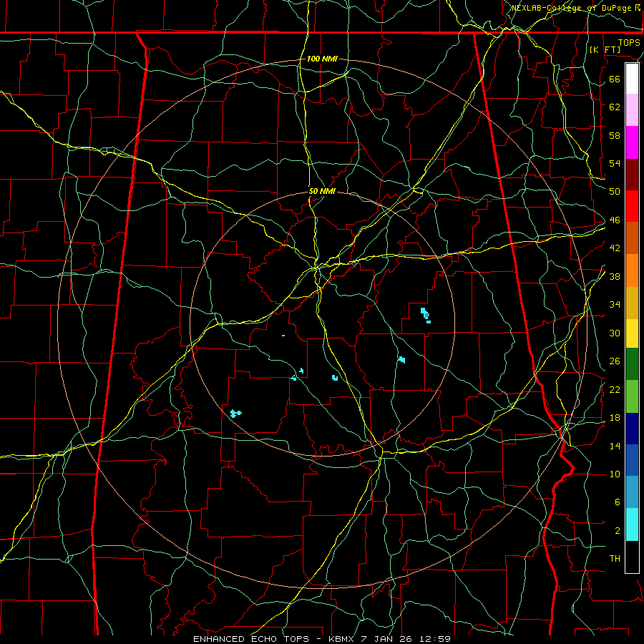644x644 pixels.
Task: Click the southwesternmost cyan radar echo
Action: (235, 413)
